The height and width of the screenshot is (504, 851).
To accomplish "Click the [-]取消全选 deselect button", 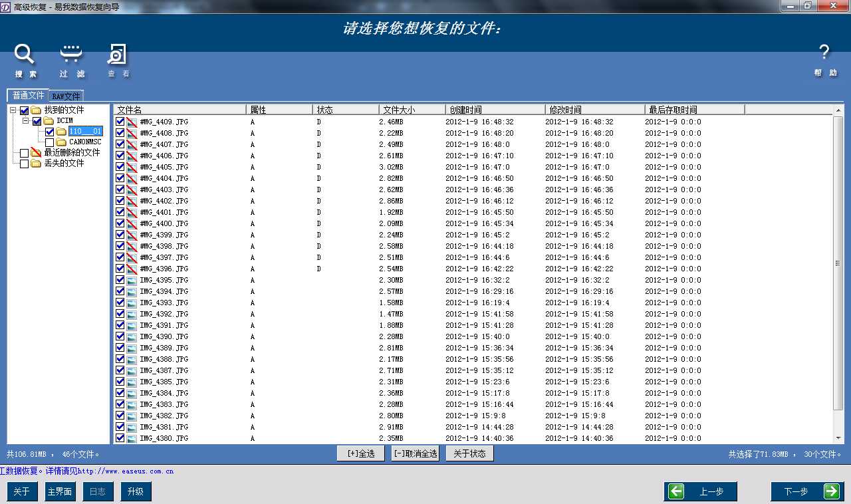I will point(415,453).
